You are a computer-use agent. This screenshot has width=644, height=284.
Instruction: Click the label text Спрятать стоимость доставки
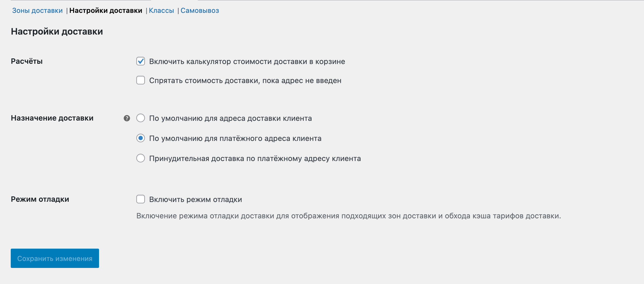click(x=245, y=81)
